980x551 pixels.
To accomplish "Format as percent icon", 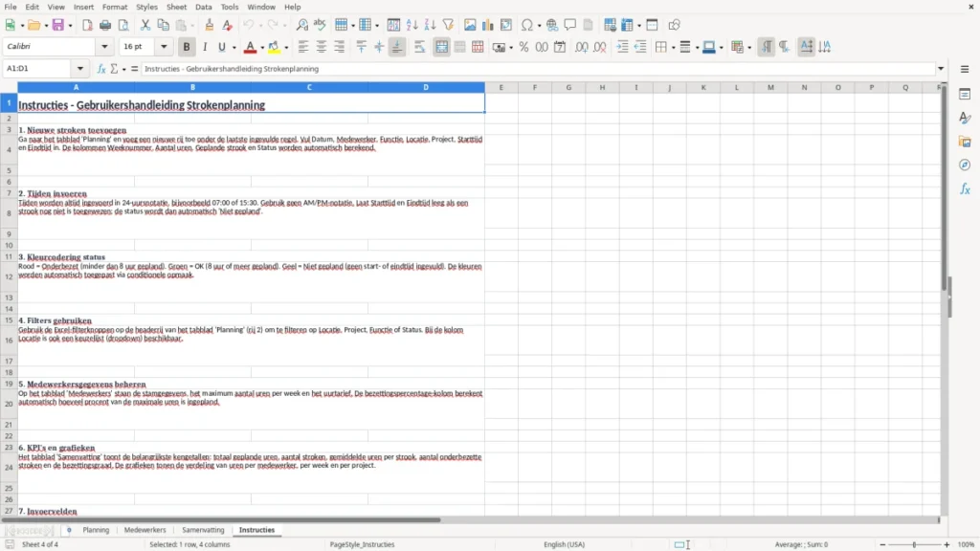I will 523,47.
